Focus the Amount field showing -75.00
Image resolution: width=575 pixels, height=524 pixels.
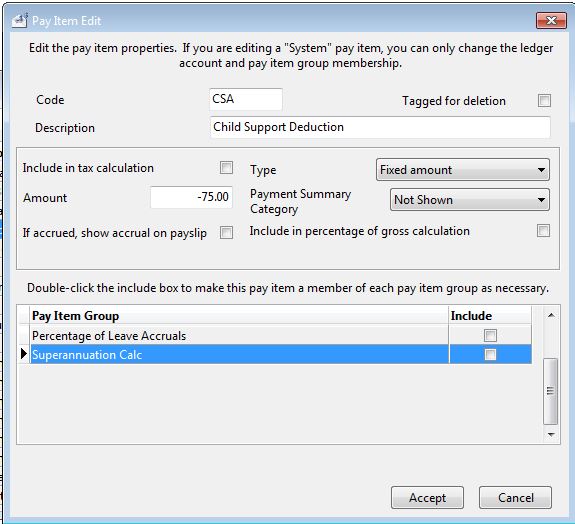coord(191,197)
